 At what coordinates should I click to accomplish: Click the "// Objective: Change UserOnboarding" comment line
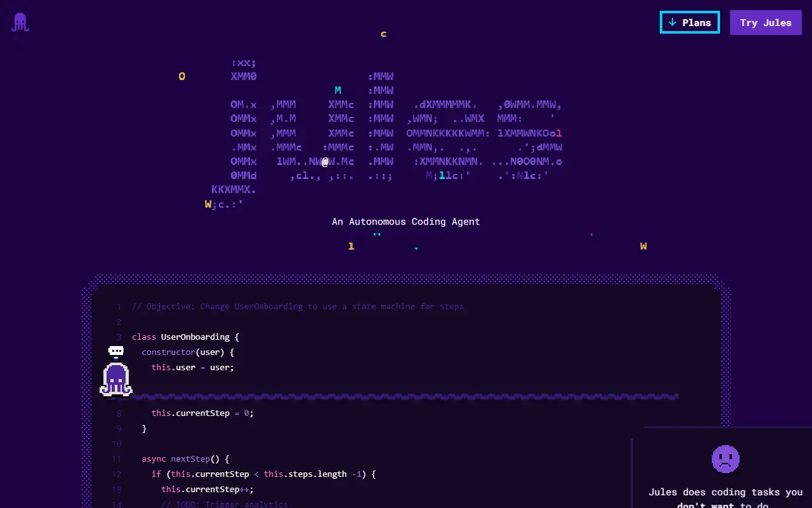coord(298,306)
